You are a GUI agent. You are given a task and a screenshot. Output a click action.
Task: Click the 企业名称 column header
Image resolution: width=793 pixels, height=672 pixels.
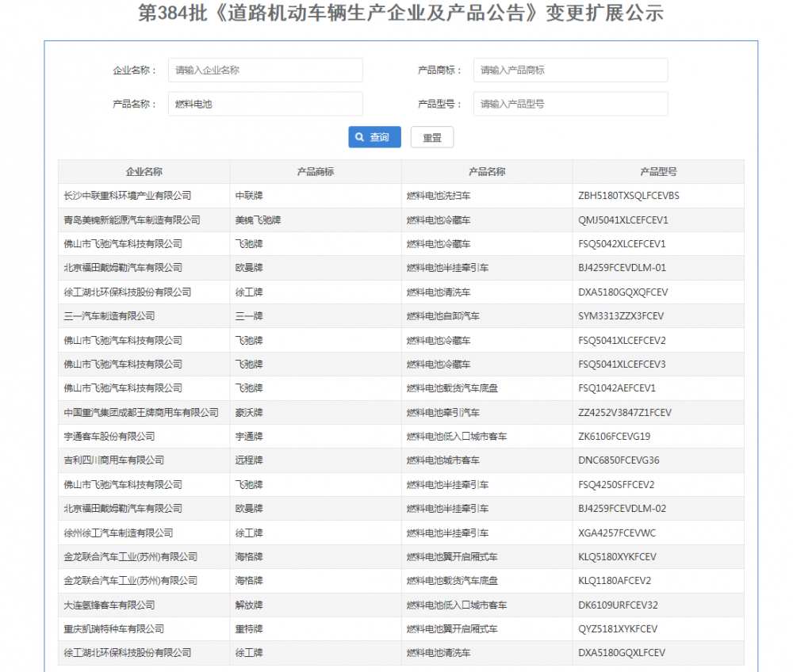pyautogui.click(x=144, y=172)
